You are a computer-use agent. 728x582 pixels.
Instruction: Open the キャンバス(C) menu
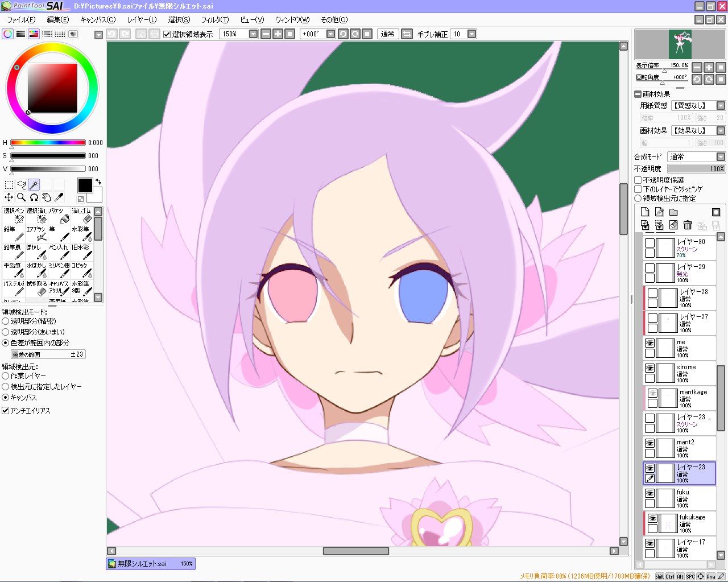pos(97,20)
